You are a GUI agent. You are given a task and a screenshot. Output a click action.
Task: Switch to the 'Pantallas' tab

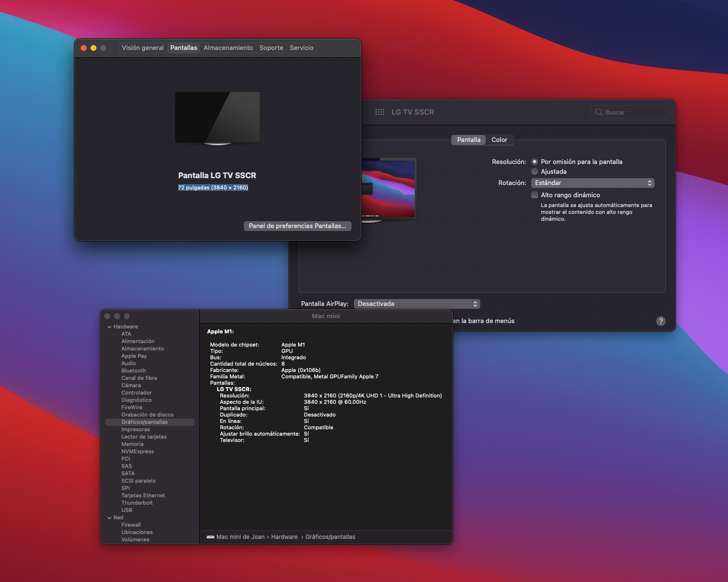click(184, 47)
